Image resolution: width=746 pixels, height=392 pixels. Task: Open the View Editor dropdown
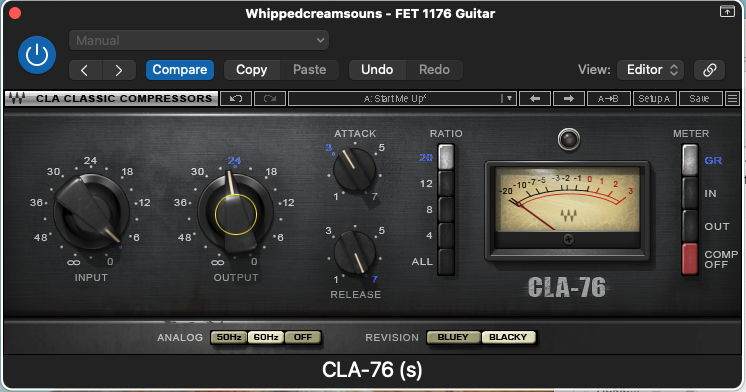(x=650, y=70)
